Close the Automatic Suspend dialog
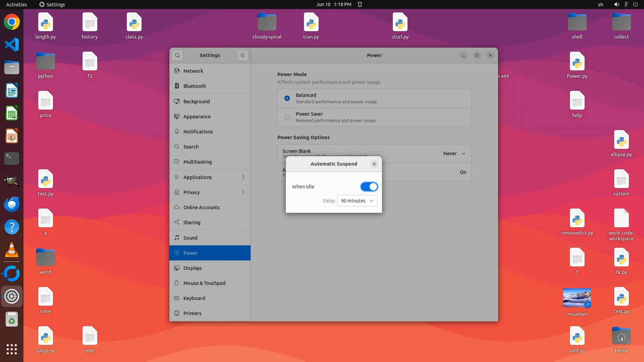The height and width of the screenshot is (362, 644). click(374, 164)
